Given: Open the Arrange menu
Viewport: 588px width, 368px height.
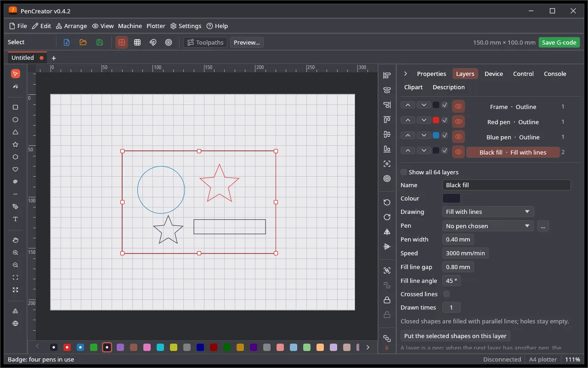Looking at the screenshot, I should point(71,26).
